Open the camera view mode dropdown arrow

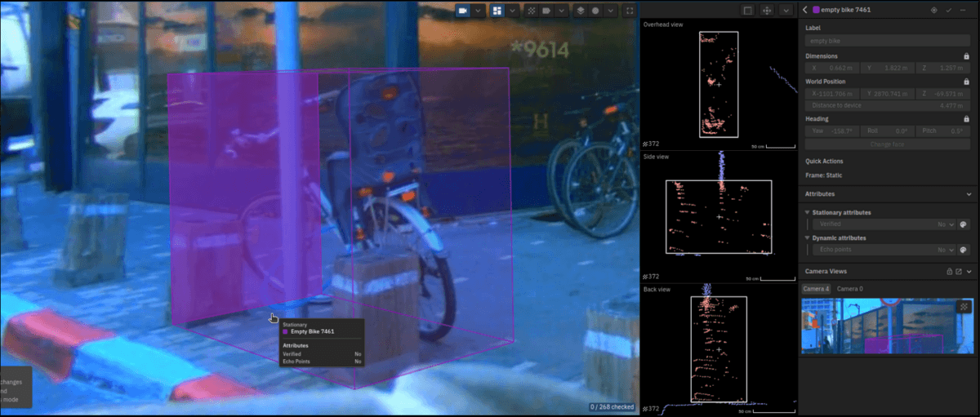click(477, 11)
